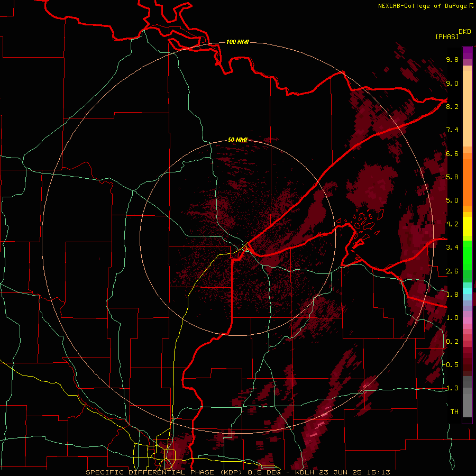Click the 7.4 value on the color scale
476x476 pixels.
(x=452, y=130)
